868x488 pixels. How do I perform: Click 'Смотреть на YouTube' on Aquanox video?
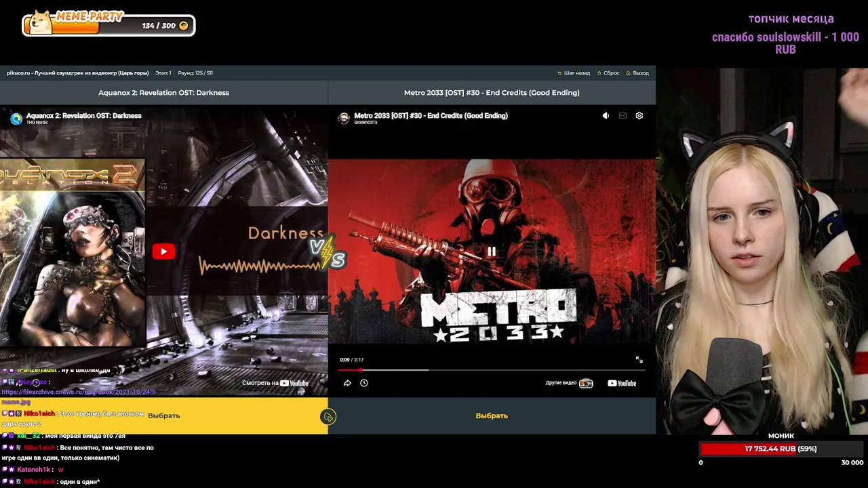click(275, 383)
